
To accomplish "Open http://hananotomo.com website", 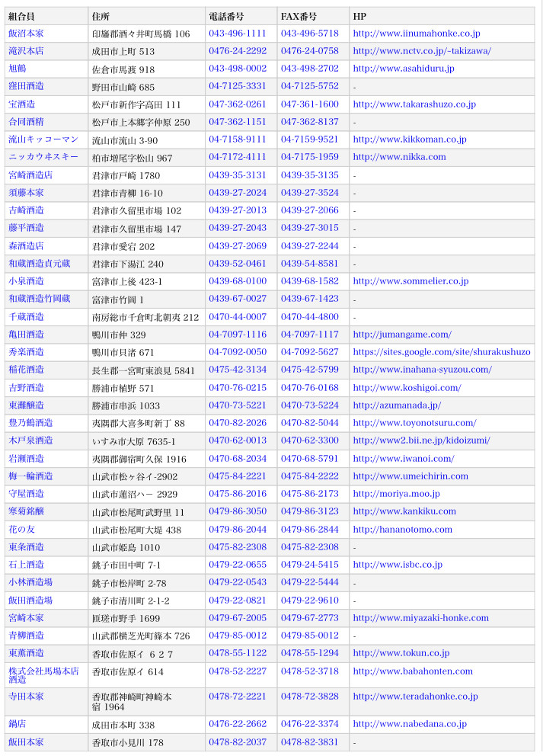I will [402, 530].
